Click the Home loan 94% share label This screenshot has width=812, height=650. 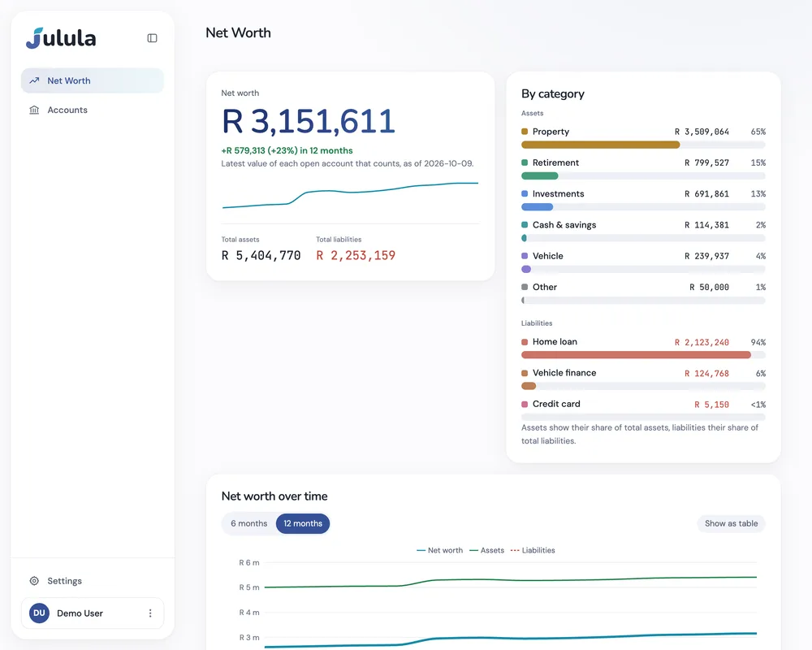[758, 342]
